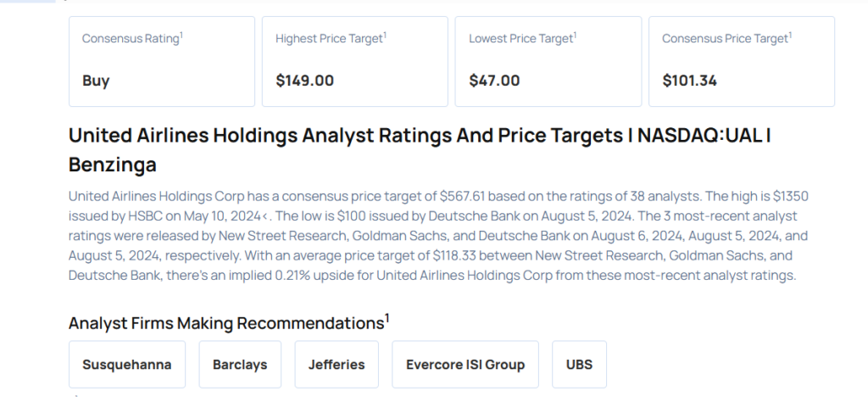Click the Susquehanna analyst firm button

point(127,365)
